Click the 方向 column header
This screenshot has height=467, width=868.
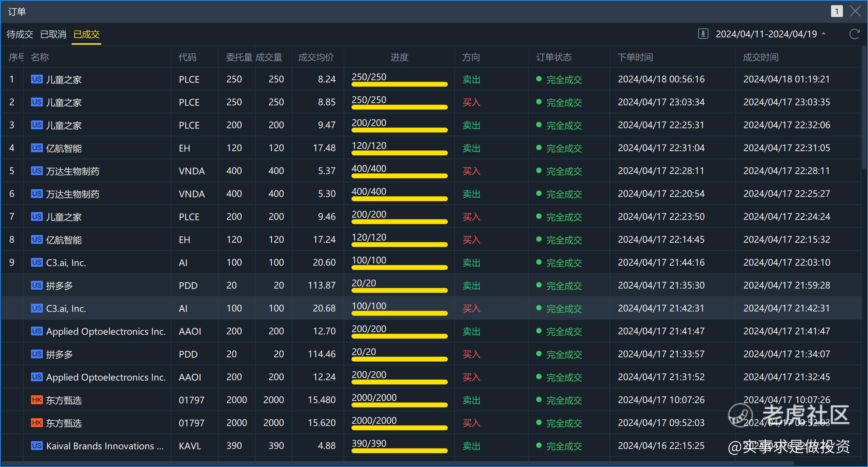pos(471,57)
